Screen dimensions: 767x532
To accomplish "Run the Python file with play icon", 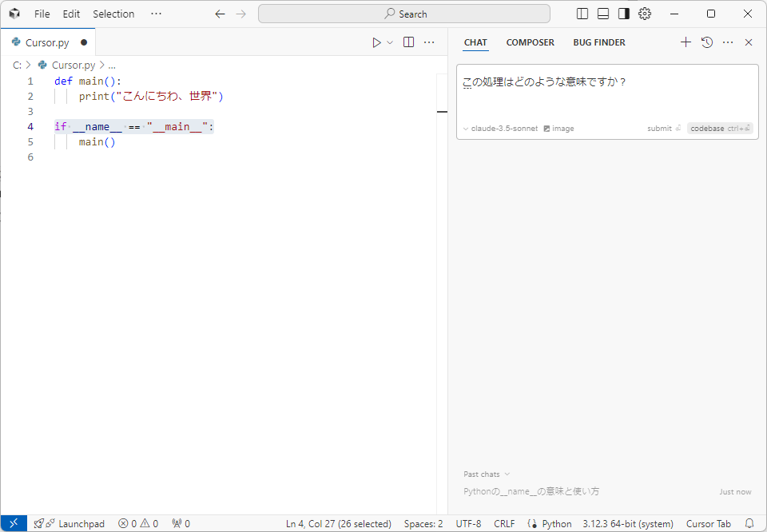I will click(x=376, y=42).
